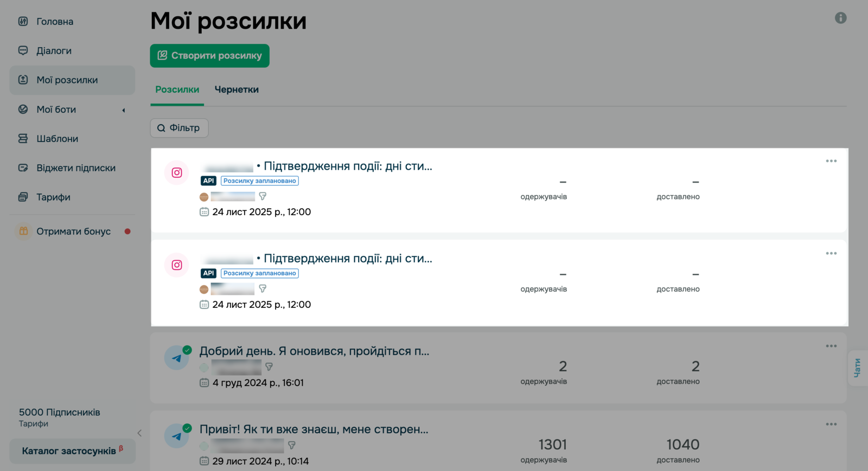
Task: Select Мої розсилки in the sidebar
Action: coord(72,80)
